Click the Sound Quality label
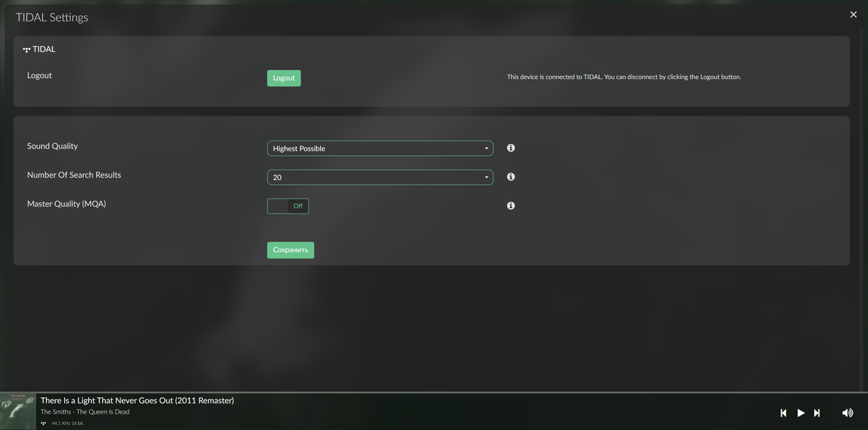Screen dimensions: 868x430 click(x=52, y=146)
